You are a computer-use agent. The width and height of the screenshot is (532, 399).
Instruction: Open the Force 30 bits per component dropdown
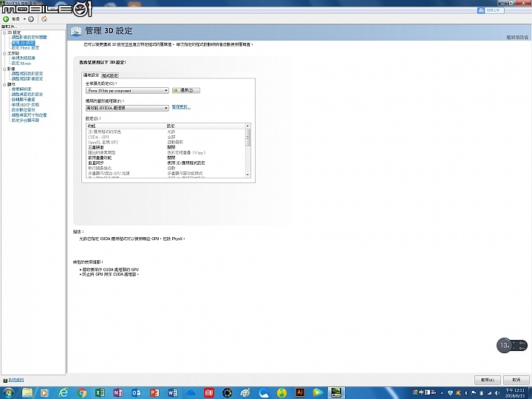[127, 91]
